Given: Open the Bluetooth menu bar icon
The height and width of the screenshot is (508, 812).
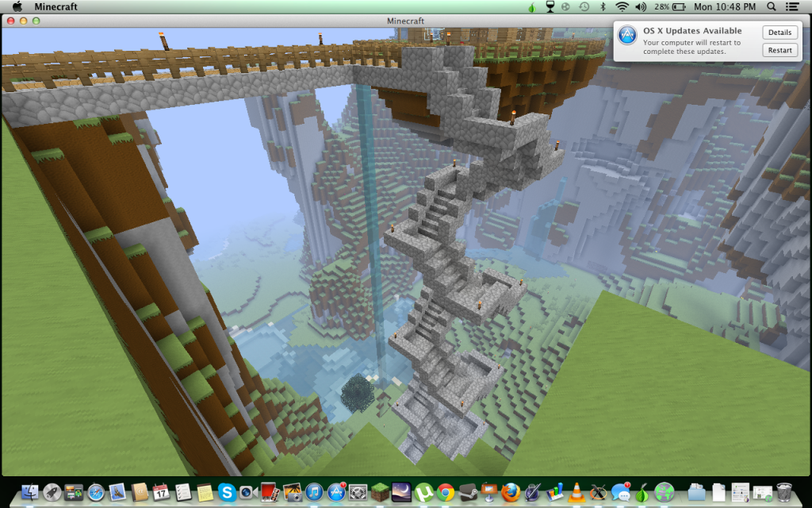Looking at the screenshot, I should point(603,6).
